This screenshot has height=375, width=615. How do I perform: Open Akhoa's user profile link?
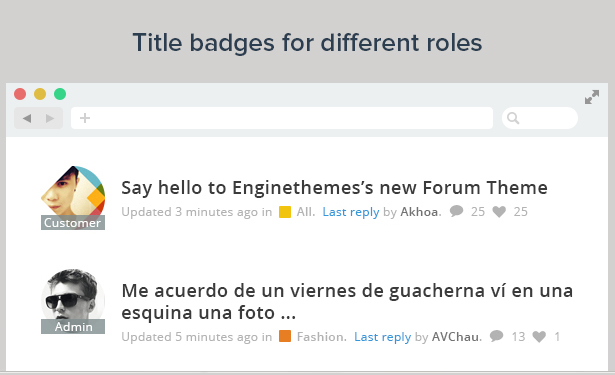[x=419, y=212]
